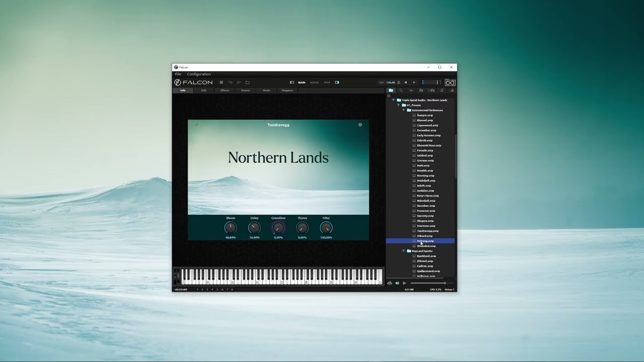This screenshot has width=644, height=362.
Task: Click the Filter knob
Action: [326, 228]
